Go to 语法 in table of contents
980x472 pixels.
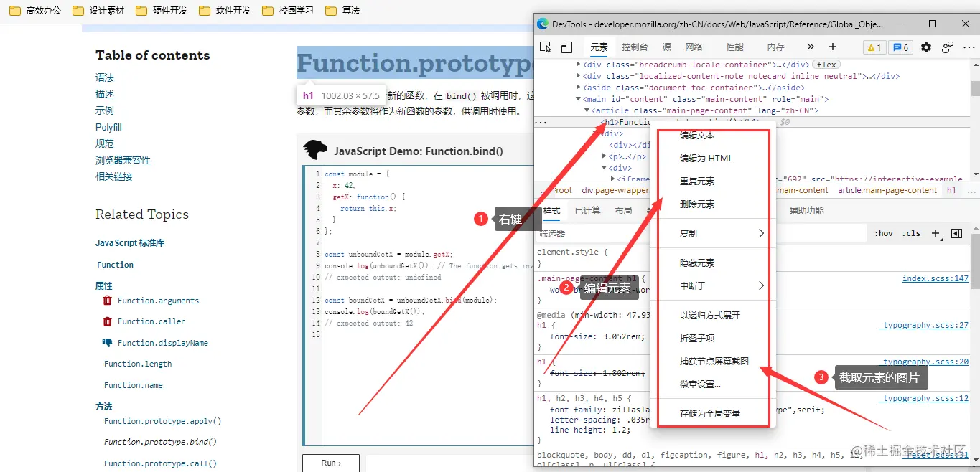(x=105, y=77)
